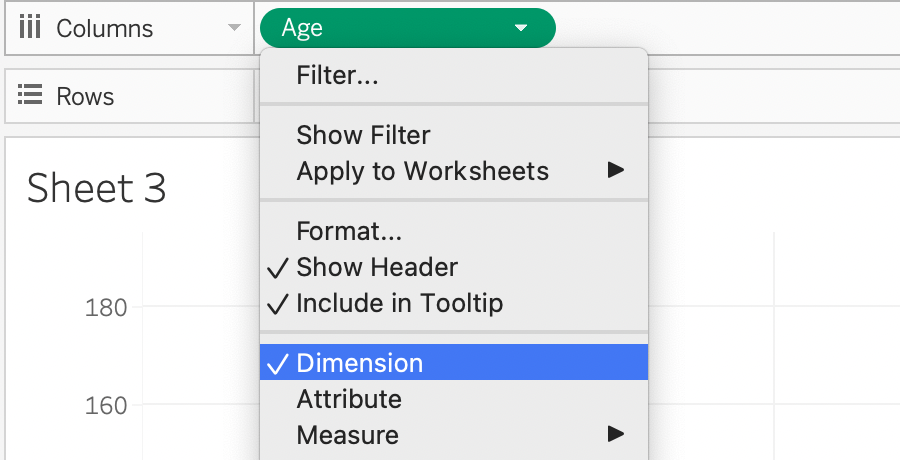The width and height of the screenshot is (900, 460).
Task: Click the Columns shelf icon
Action: pyautogui.click(x=30, y=28)
